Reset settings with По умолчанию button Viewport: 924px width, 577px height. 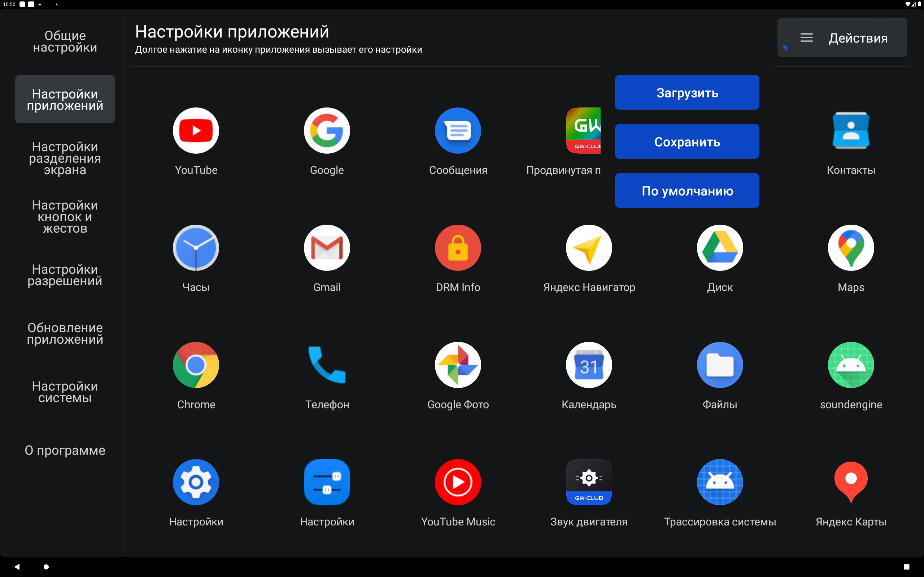pos(687,190)
